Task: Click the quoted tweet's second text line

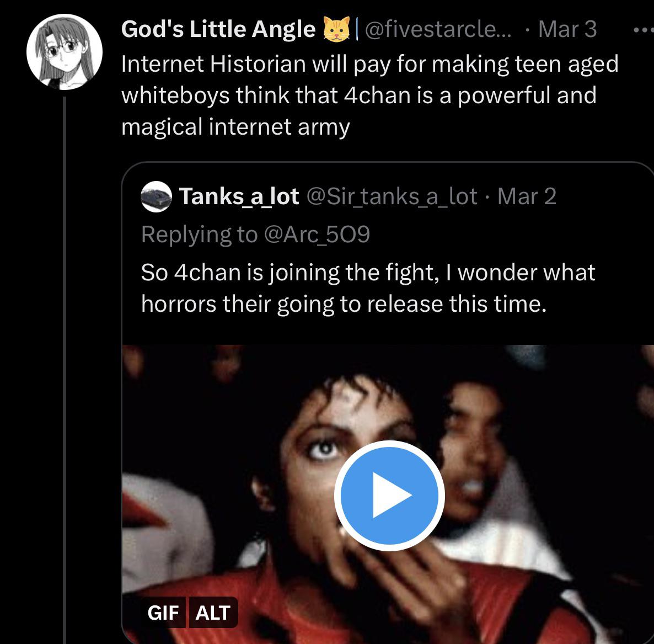Action: pos(344,304)
